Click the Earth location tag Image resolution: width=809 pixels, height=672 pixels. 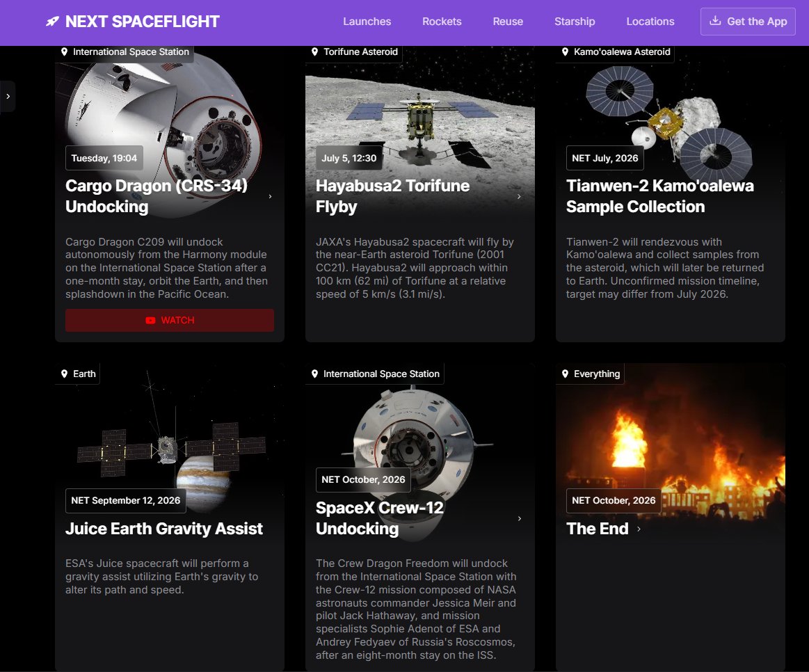(77, 374)
